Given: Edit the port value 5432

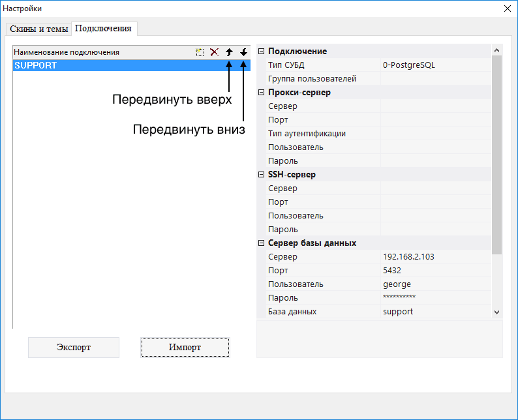Looking at the screenshot, I should point(435,271).
